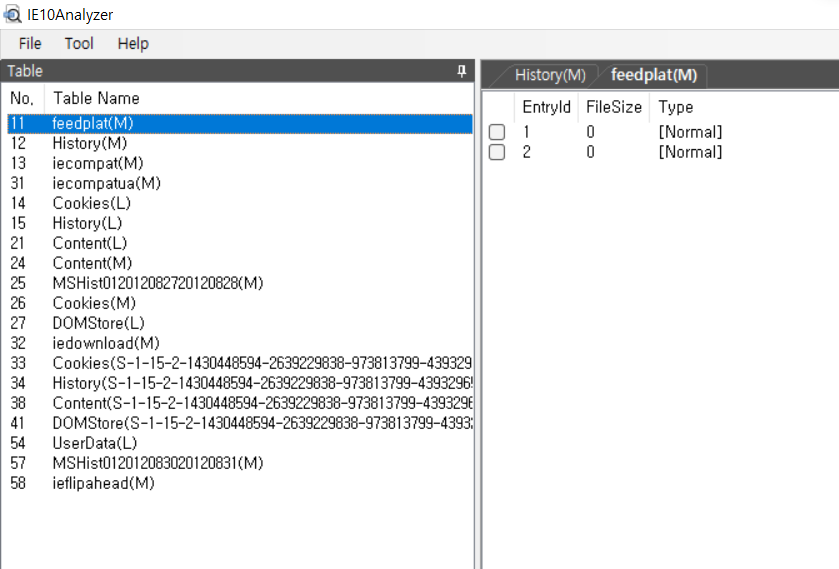Open the Help menu
This screenshot has width=839, height=569.
(x=133, y=43)
